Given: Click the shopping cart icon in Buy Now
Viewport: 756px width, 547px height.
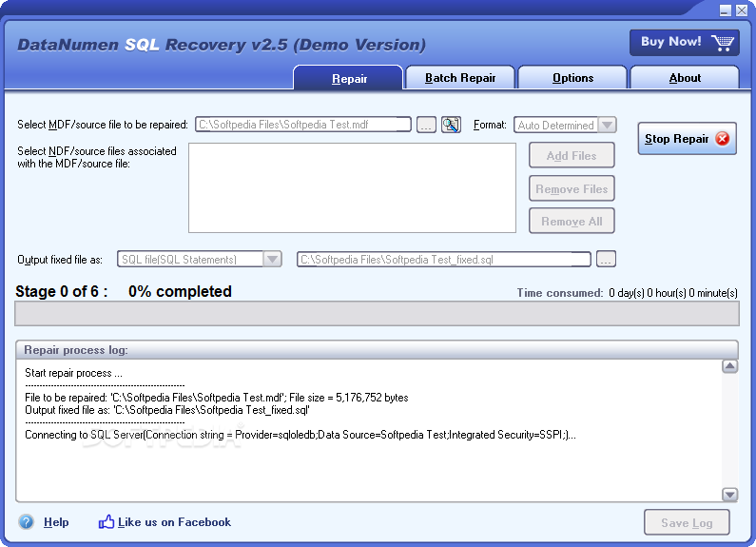Looking at the screenshot, I should click(x=723, y=43).
